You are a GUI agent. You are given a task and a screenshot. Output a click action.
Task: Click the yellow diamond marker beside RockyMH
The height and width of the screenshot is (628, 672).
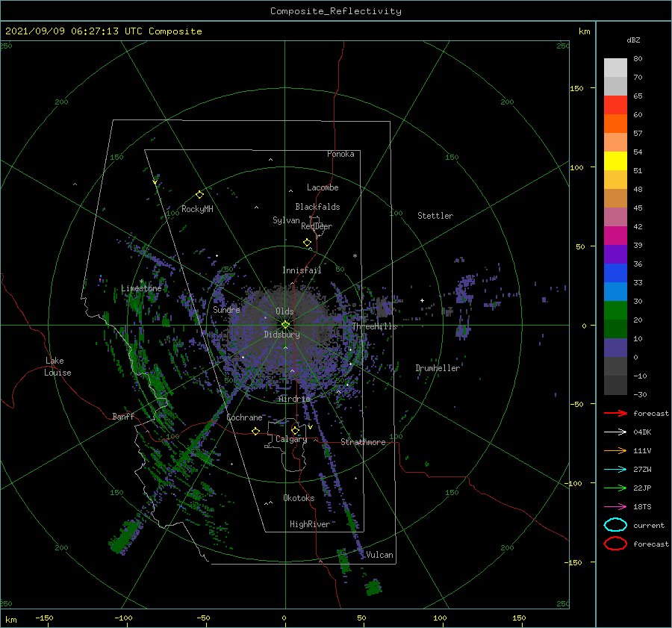[x=199, y=195]
